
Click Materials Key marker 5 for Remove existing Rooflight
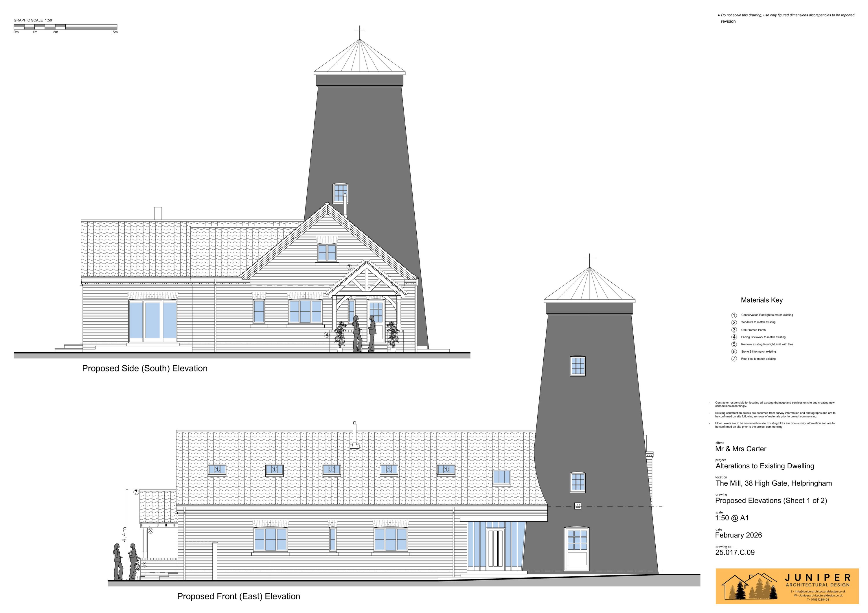[734, 344]
